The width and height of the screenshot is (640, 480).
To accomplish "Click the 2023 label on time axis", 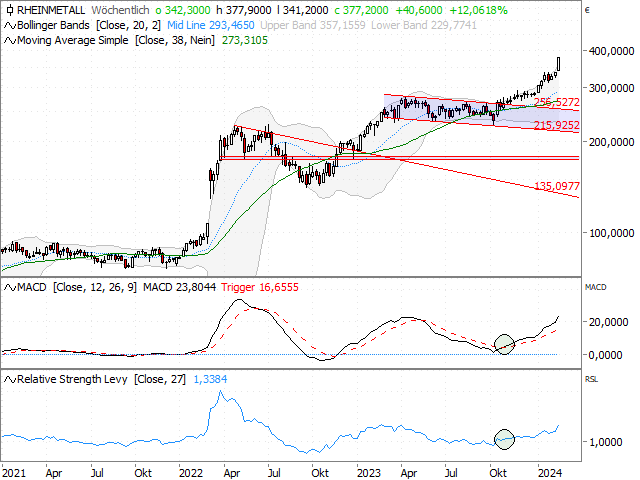I will pos(369,473).
